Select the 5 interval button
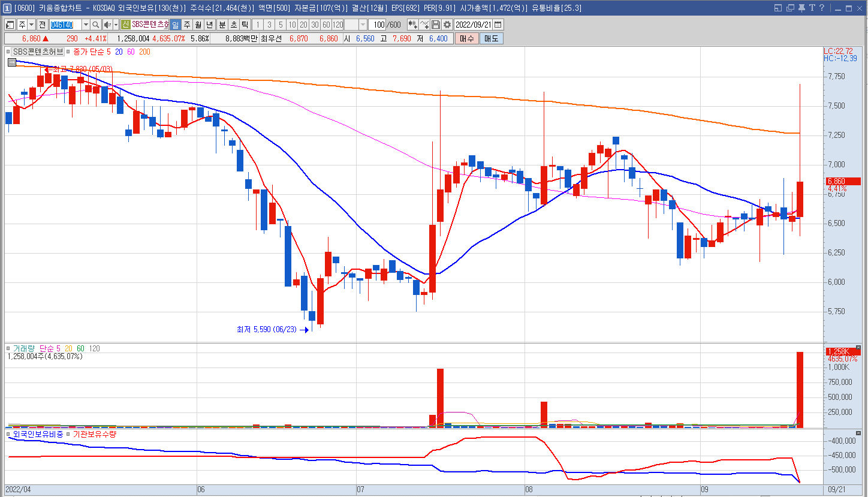This screenshot has height=497, width=868. click(x=281, y=25)
